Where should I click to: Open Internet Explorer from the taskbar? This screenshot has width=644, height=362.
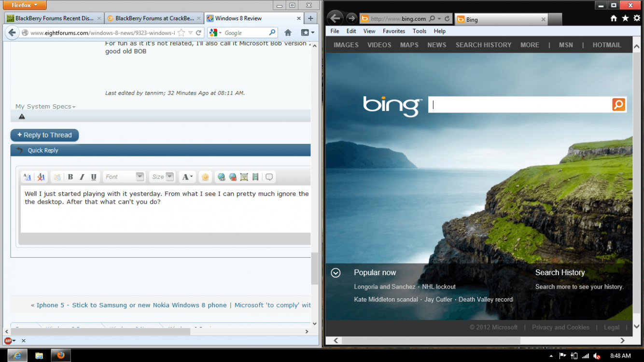pos(17,355)
